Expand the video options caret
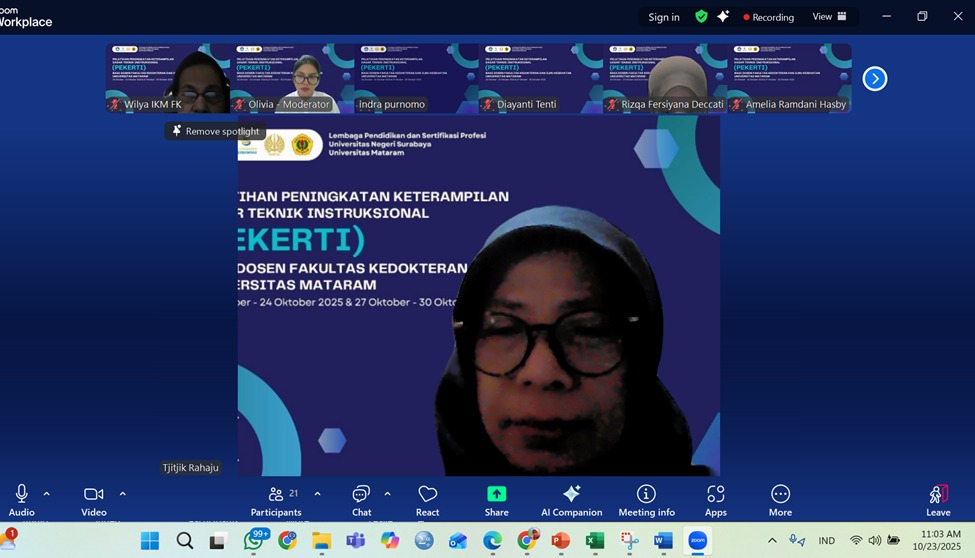Screen dimensions: 975x558 [123, 494]
